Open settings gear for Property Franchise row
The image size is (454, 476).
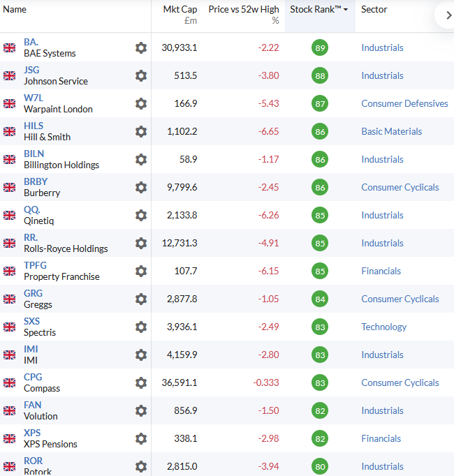(141, 272)
